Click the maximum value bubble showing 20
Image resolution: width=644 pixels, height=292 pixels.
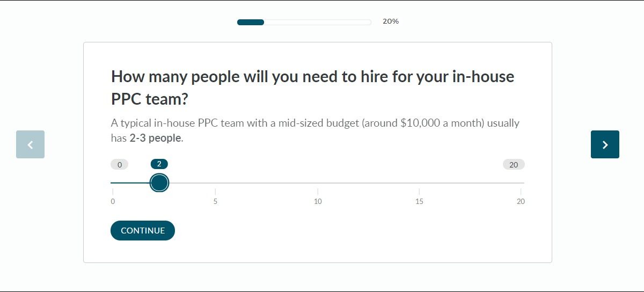(x=514, y=165)
